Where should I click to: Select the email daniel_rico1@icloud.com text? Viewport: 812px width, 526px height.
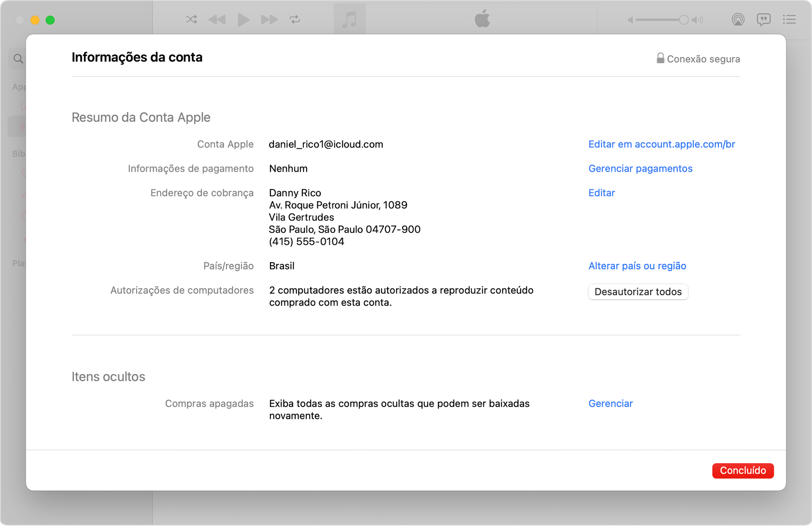click(326, 144)
